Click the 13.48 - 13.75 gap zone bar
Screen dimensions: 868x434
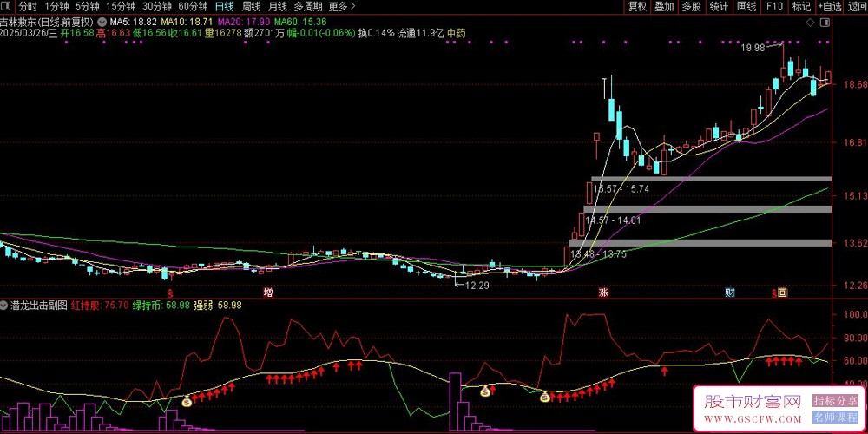pyautogui.click(x=700, y=242)
